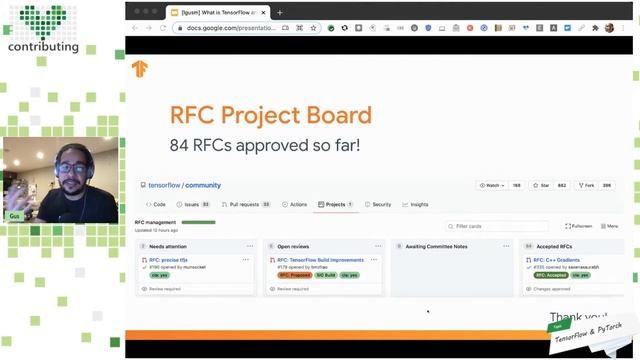Switch to the Issues tab
640x360 pixels.
[193, 204]
